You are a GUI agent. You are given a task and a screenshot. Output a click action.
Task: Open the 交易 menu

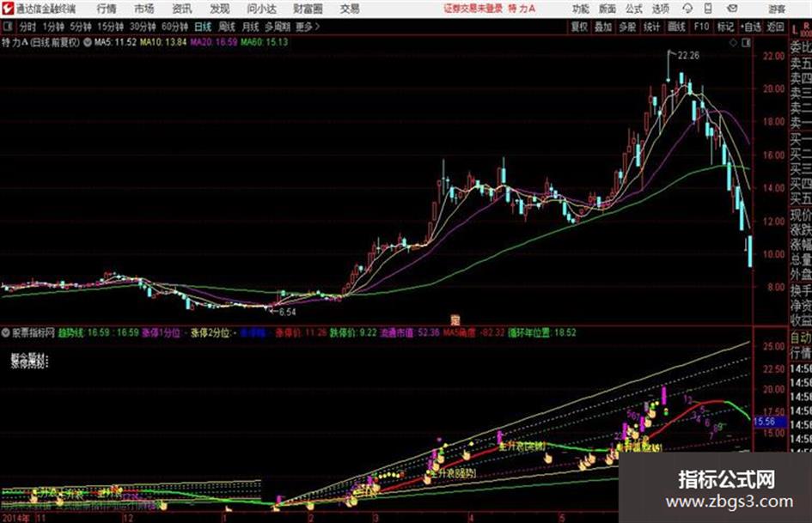350,9
